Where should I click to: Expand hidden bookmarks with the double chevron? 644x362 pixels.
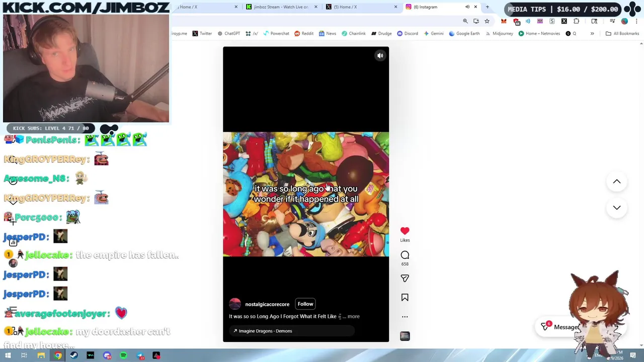(x=592, y=34)
